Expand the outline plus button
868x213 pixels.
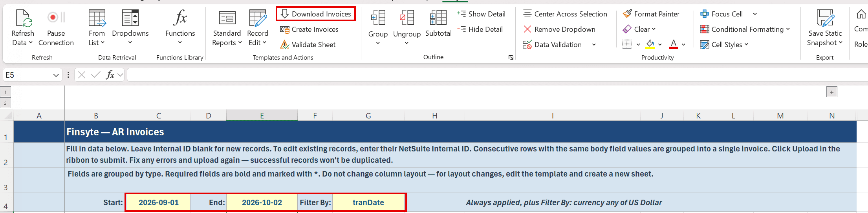coord(832,92)
